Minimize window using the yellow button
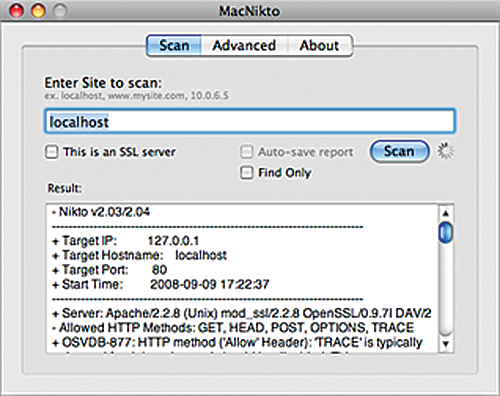This screenshot has width=500, height=396. pyautogui.click(x=38, y=11)
